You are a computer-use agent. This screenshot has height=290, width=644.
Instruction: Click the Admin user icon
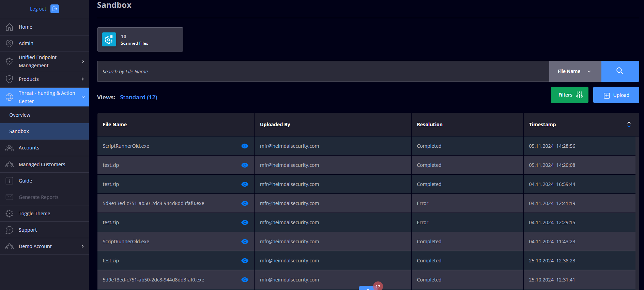click(10, 43)
